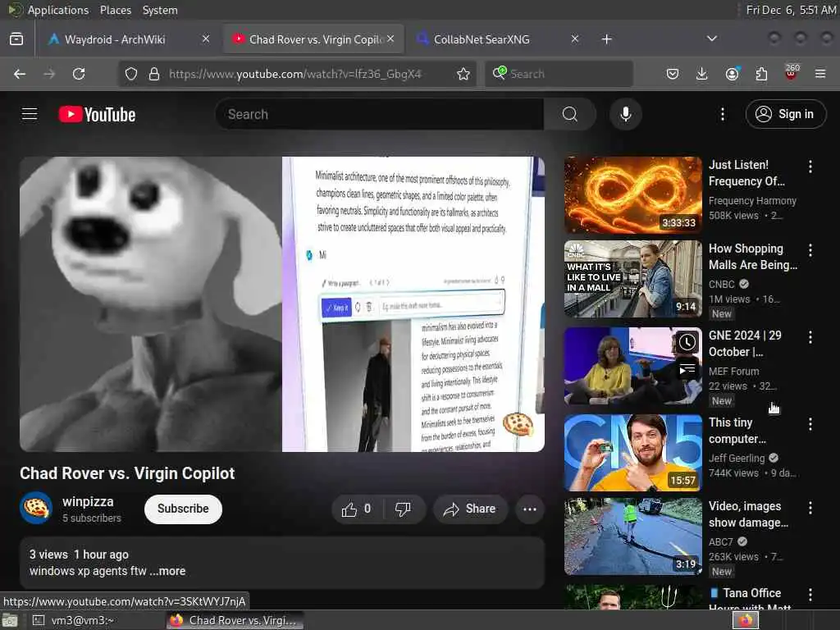Open the Places menu
Image resolution: width=840 pixels, height=630 pixels.
(115, 10)
